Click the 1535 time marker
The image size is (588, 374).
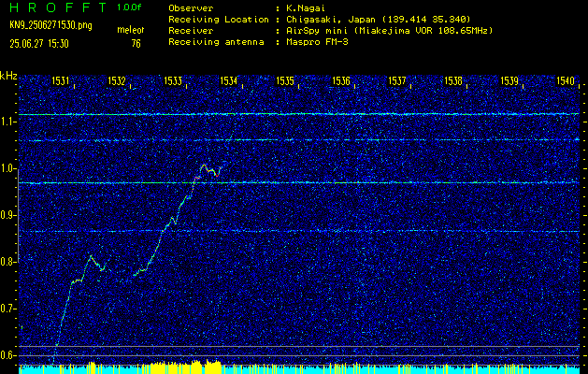(x=285, y=80)
